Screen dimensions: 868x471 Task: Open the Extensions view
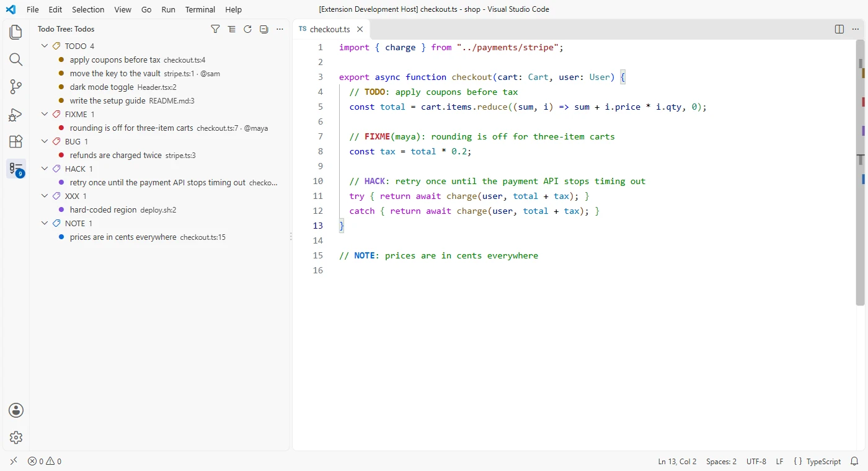(x=16, y=142)
